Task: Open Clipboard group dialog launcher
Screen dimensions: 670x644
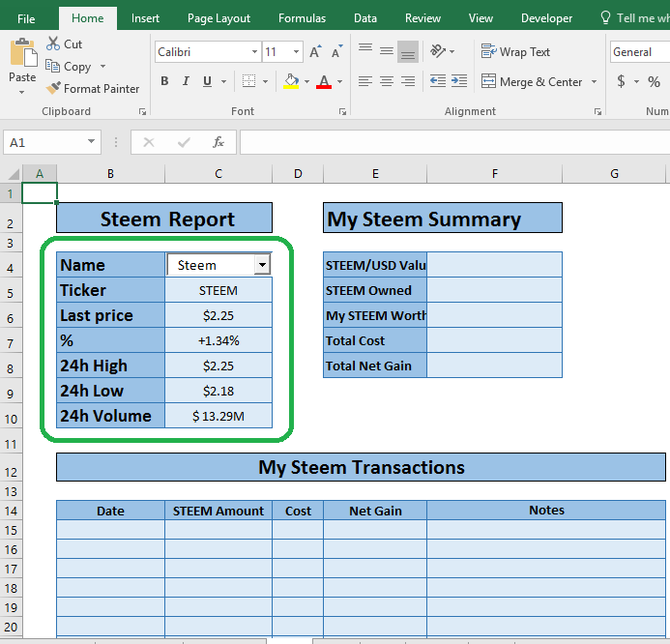Action: tap(142, 112)
